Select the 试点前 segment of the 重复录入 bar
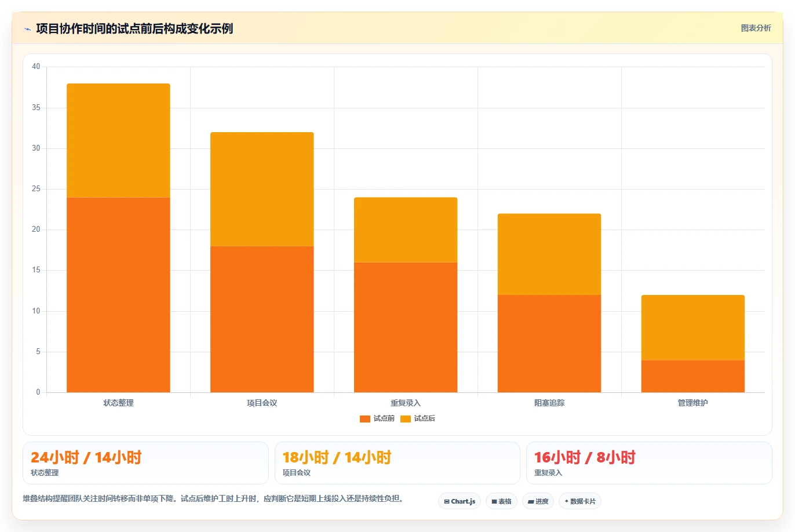The image size is (795, 532). coord(406,327)
